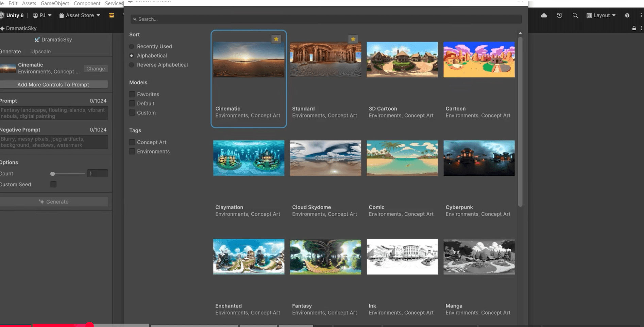Click the Prompt text area

[x=54, y=113]
